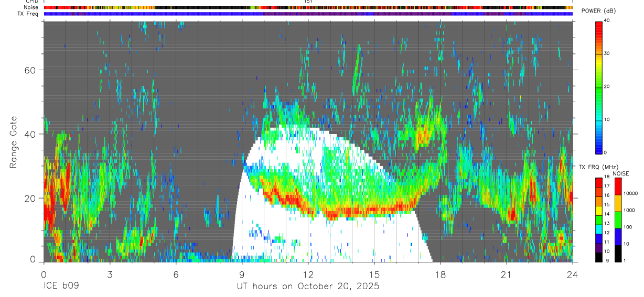The width and height of the screenshot is (644, 297).
Task: Click the POWER (dB) legend title
Action: [599, 11]
